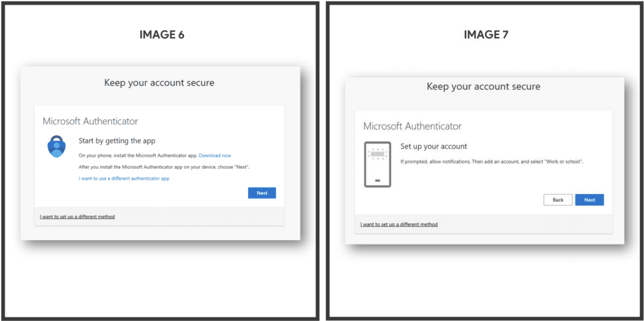Click the IMAGE 7 caption
This screenshot has height=321, width=644.
[x=486, y=35]
